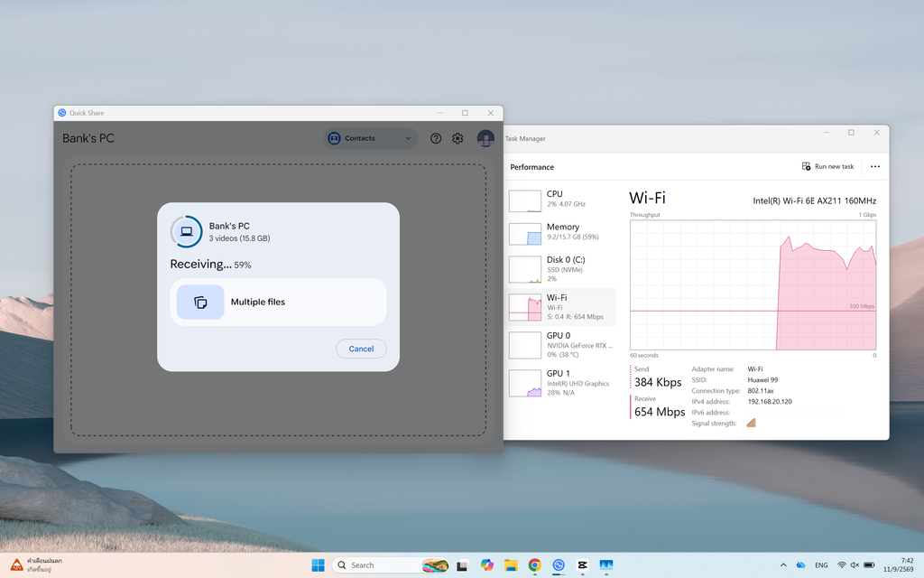The height and width of the screenshot is (578, 924).
Task: Cancel the file transfer
Action: click(361, 349)
